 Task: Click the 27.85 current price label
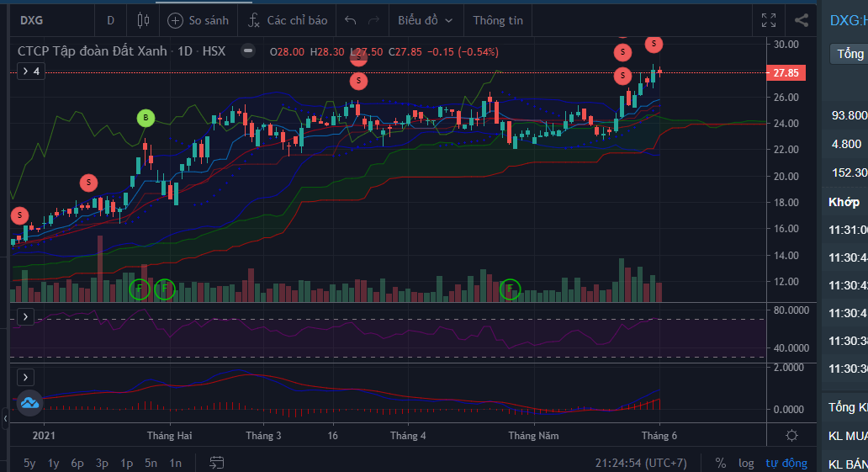coord(786,72)
